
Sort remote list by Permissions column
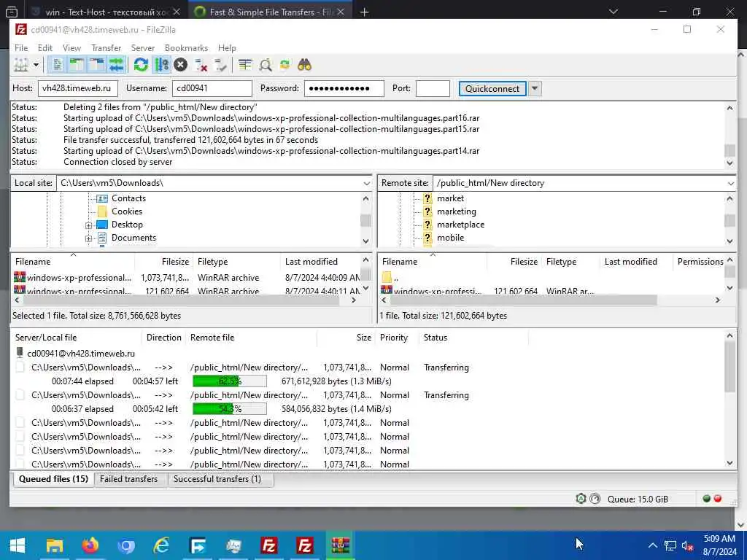point(700,262)
